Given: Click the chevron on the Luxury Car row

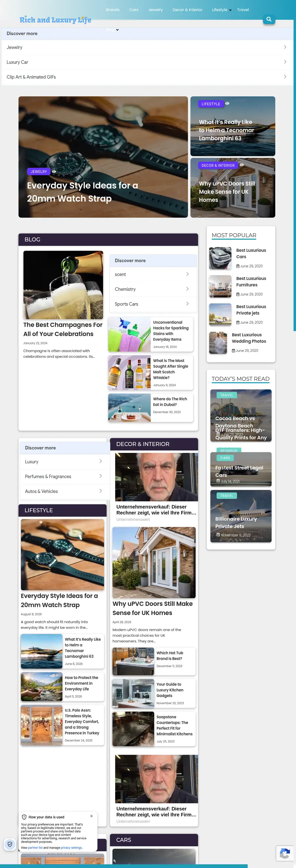Looking at the screenshot, I should click(285, 62).
